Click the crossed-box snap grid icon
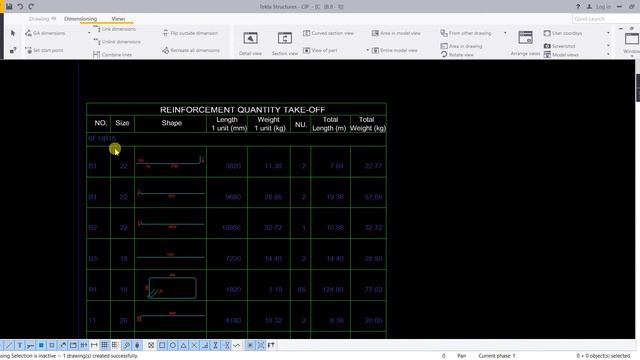Screen dimensions: 640x360 pyautogui.click(x=151, y=345)
